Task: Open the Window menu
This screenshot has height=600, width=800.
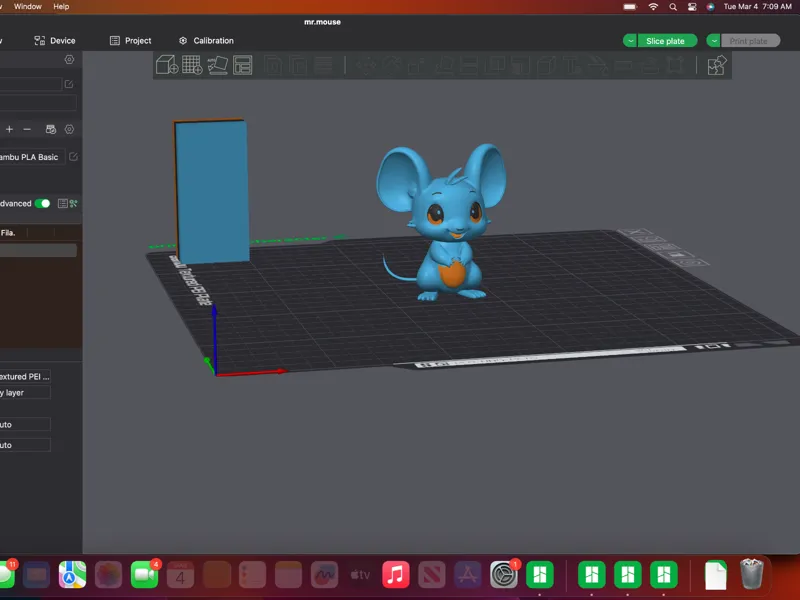Action: point(28,7)
